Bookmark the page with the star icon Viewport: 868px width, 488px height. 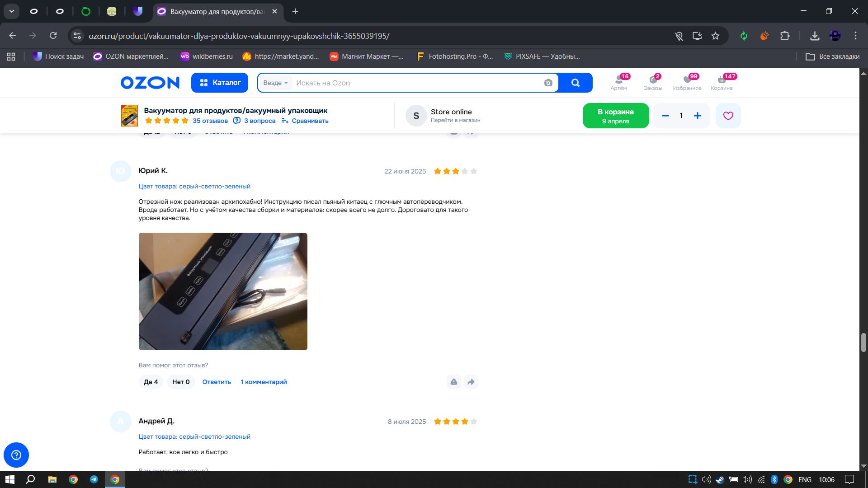(x=715, y=36)
